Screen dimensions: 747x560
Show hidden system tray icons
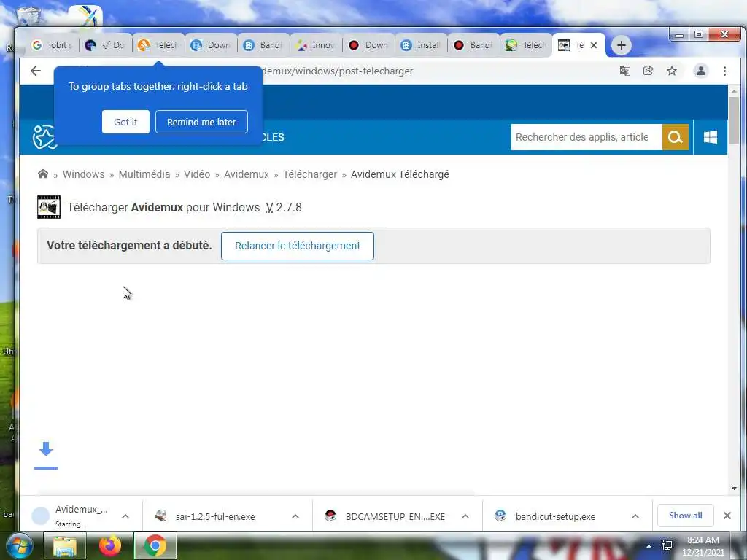click(649, 546)
